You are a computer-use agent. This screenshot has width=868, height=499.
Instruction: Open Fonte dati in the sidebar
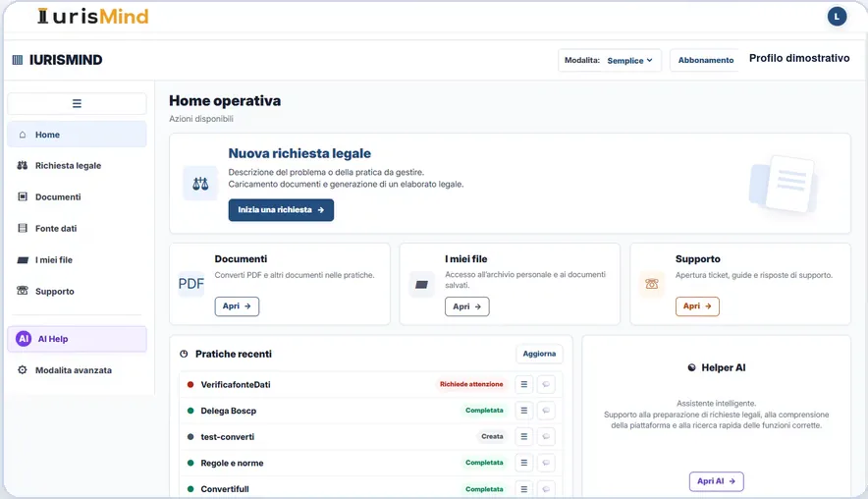pos(77,228)
